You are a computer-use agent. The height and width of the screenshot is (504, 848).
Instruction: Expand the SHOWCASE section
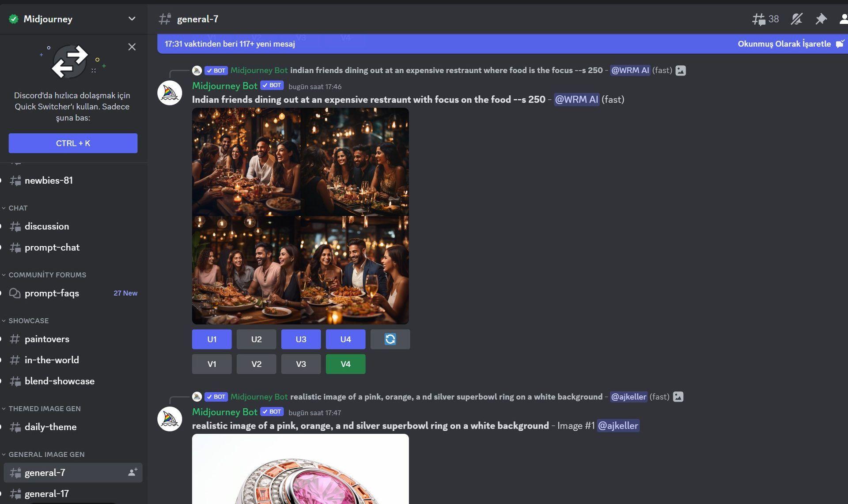[x=28, y=320]
